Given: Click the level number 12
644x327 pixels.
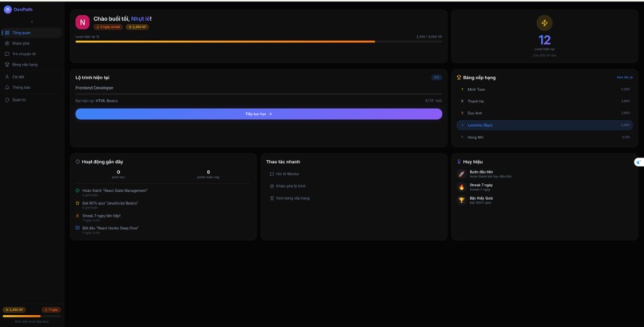Looking at the screenshot, I should 544,40.
